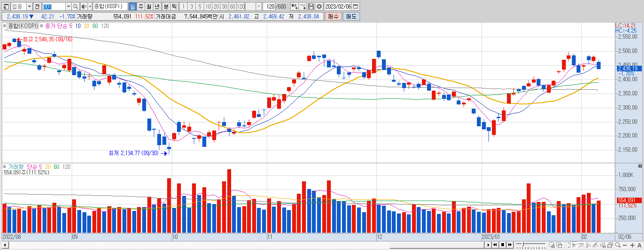Expand the index code history dropdown
Viewport: 644px width, 250px height.
click(x=68, y=6)
